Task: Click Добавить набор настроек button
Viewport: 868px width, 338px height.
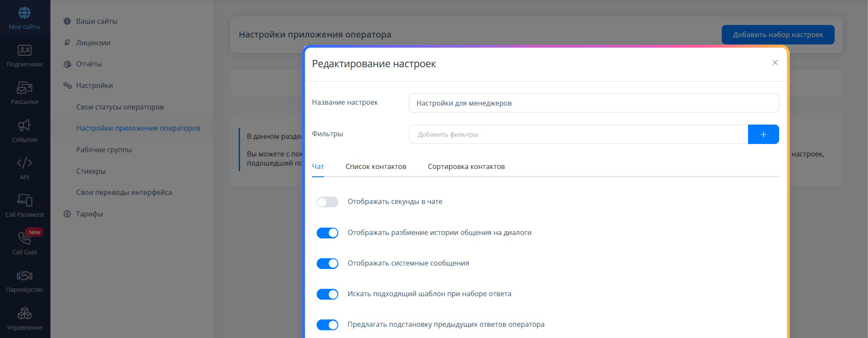Action: [778, 34]
